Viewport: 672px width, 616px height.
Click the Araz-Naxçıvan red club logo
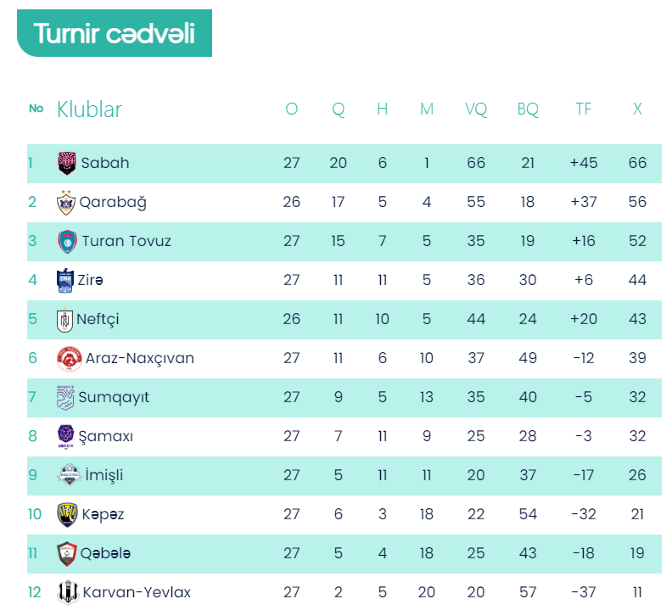(x=69, y=358)
